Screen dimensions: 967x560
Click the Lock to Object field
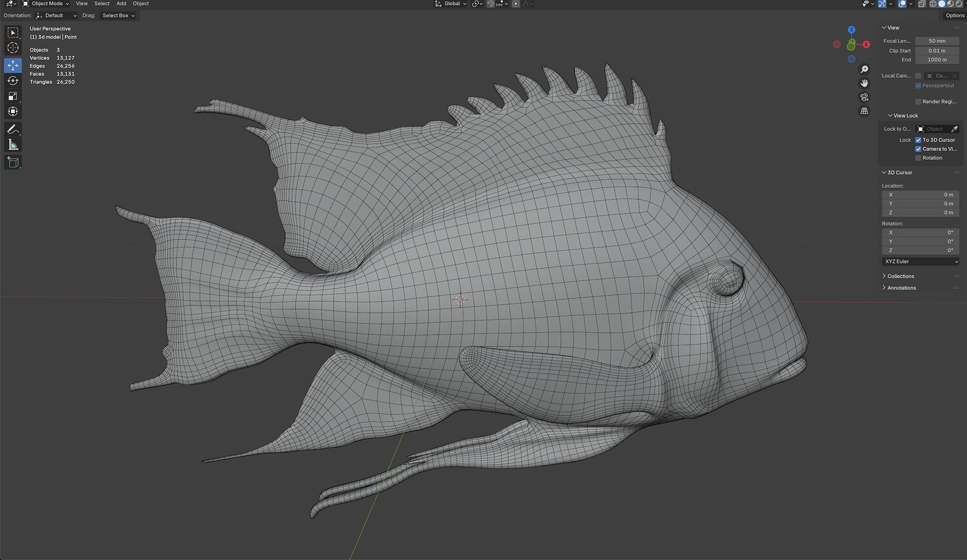(x=932, y=129)
